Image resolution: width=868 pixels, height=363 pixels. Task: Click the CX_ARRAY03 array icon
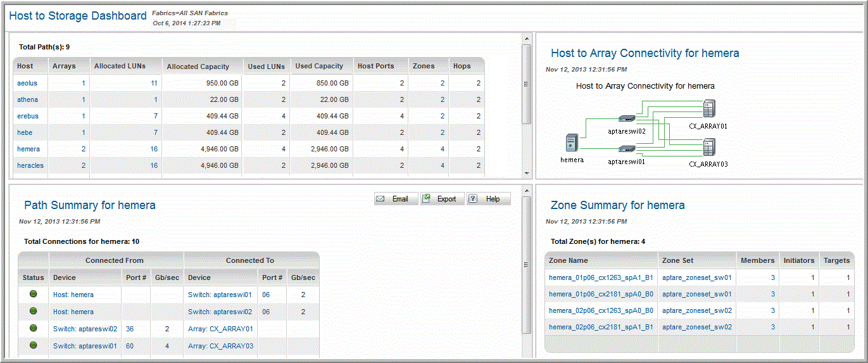708,148
